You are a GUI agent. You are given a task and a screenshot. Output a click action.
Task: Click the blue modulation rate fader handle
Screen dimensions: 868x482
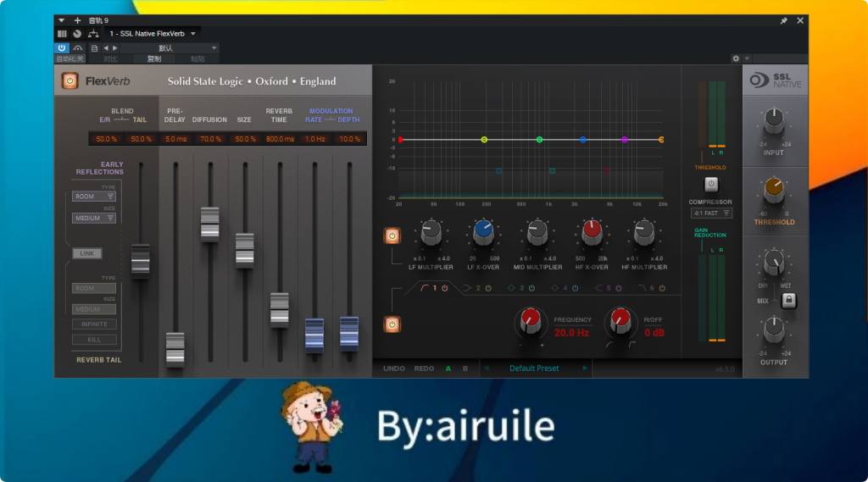(x=314, y=335)
